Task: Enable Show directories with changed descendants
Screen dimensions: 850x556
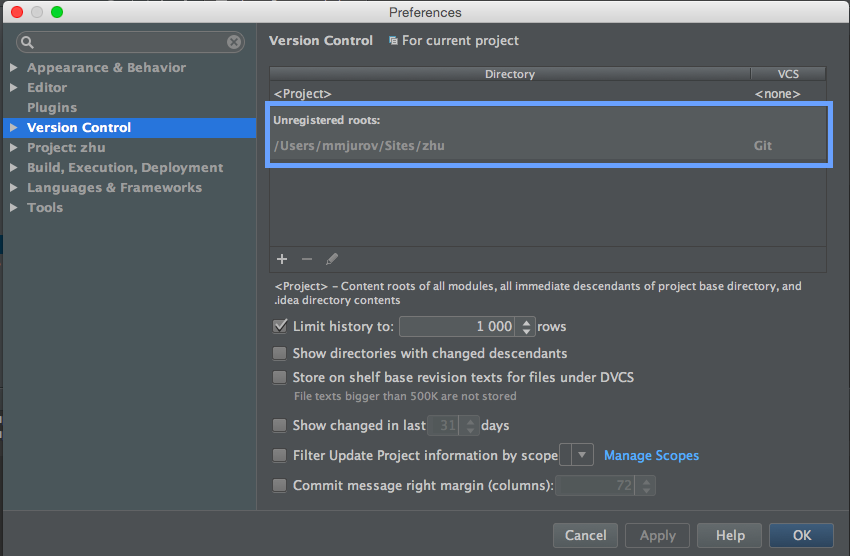Action: tap(280, 353)
